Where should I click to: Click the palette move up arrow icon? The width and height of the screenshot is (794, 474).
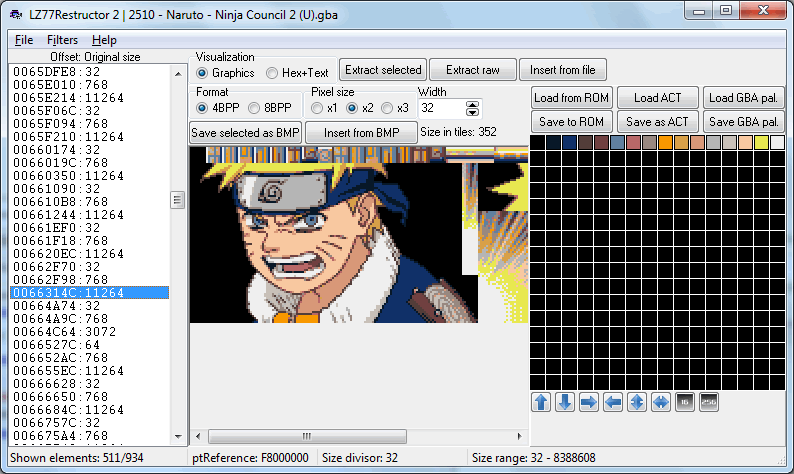click(x=541, y=402)
